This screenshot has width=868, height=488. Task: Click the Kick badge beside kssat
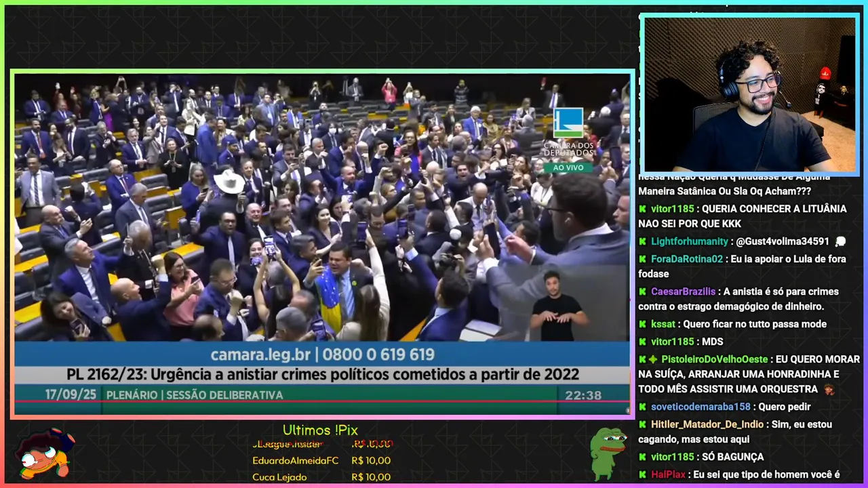642,324
